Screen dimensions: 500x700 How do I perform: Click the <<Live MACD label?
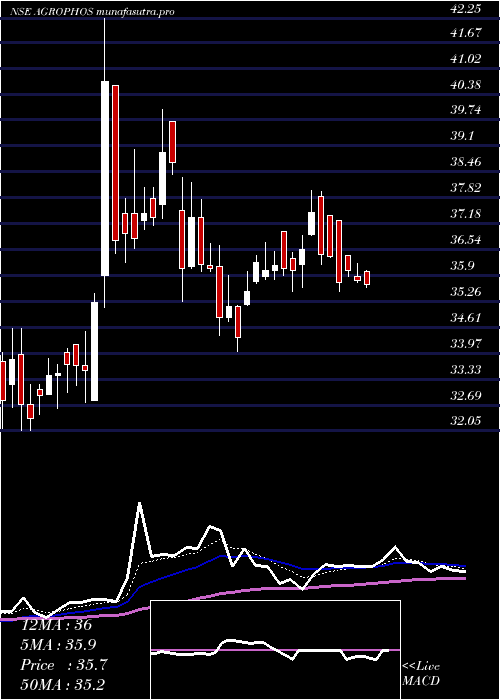tap(421, 674)
